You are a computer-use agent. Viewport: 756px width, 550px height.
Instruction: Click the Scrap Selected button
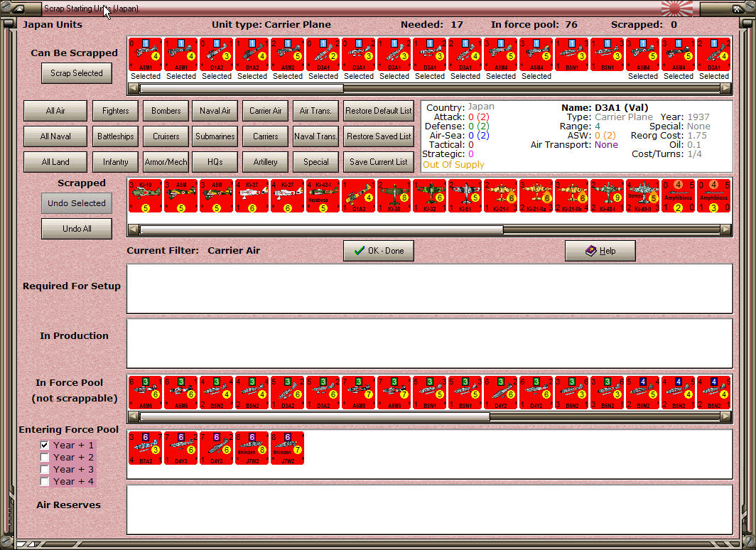pos(77,73)
